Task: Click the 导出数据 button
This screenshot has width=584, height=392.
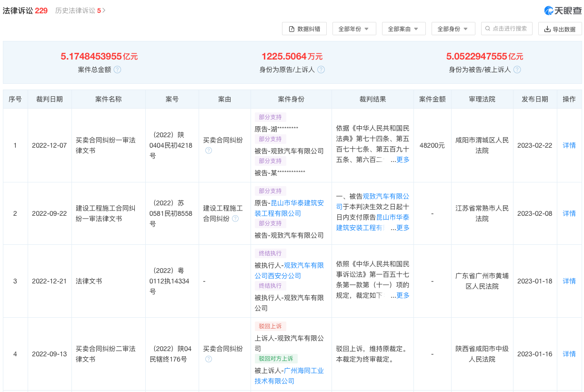Action: (x=560, y=29)
